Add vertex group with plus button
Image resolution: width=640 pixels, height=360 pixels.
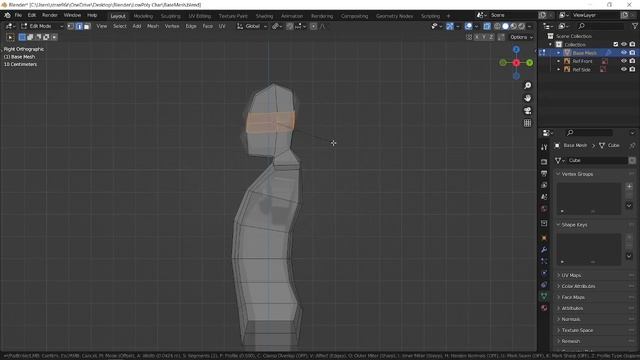[x=629, y=187]
